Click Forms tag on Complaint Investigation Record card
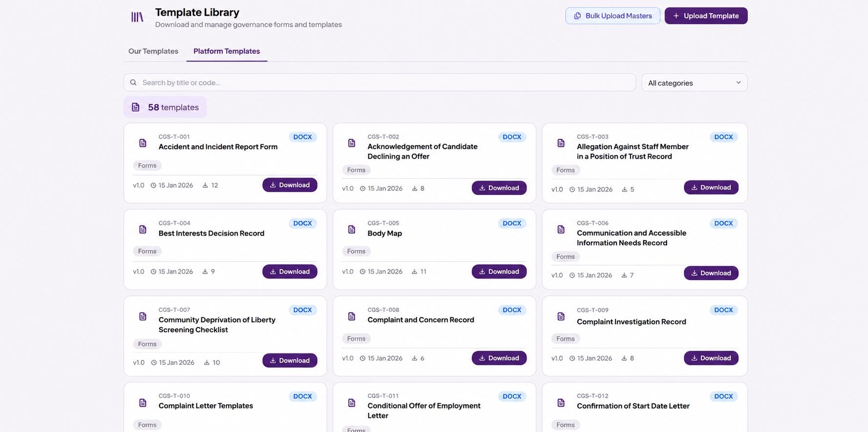The width and height of the screenshot is (868, 432). coord(565,339)
